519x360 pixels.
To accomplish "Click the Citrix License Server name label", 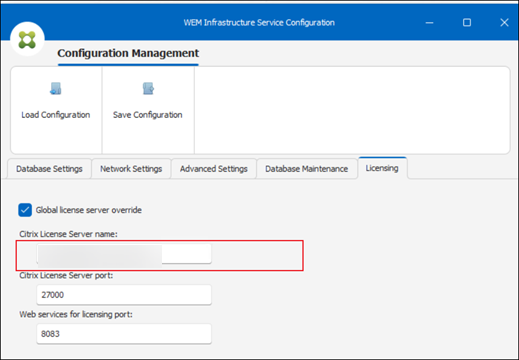I will 68,234.
